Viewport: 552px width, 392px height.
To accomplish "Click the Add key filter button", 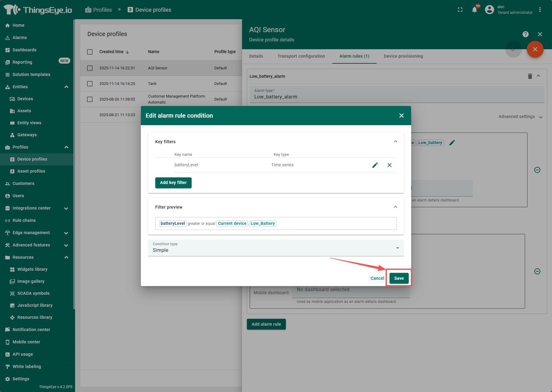I will click(173, 182).
